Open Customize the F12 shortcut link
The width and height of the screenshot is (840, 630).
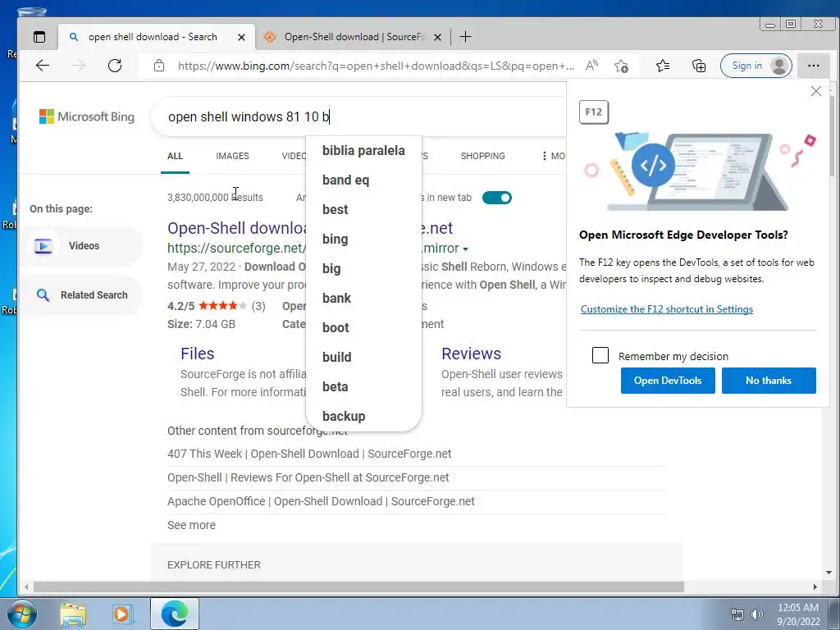click(666, 309)
